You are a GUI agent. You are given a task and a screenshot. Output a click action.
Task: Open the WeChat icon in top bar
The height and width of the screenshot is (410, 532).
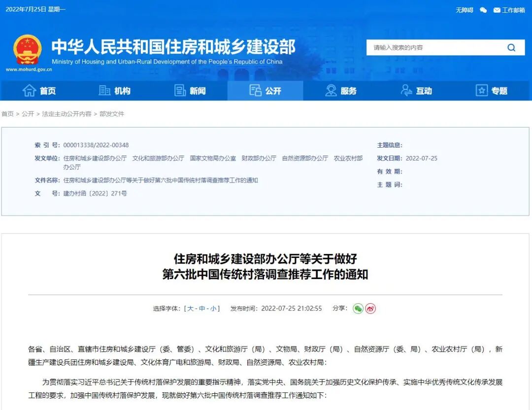484,10
